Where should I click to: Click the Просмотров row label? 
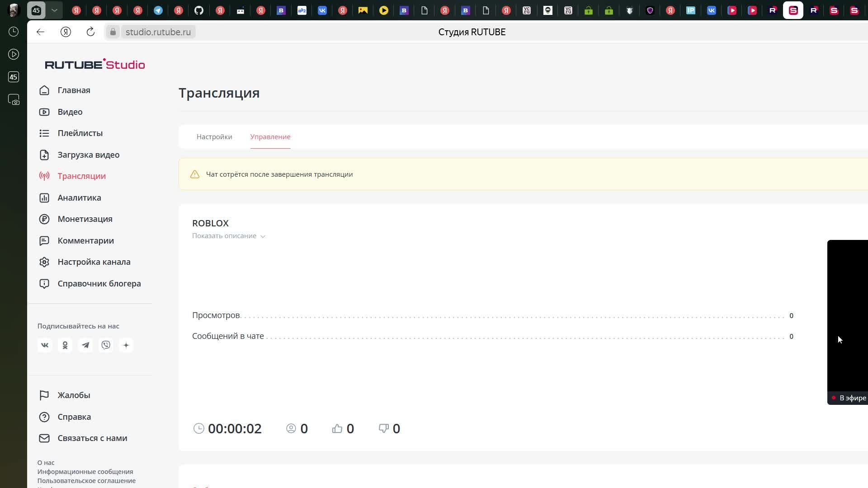click(216, 315)
